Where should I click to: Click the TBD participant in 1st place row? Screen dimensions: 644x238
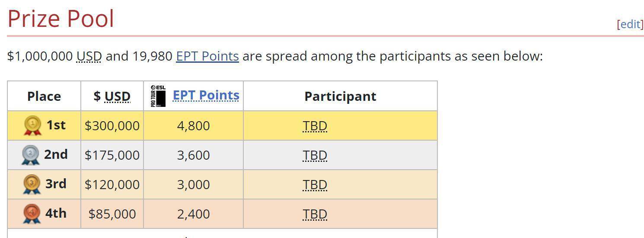[x=315, y=126]
